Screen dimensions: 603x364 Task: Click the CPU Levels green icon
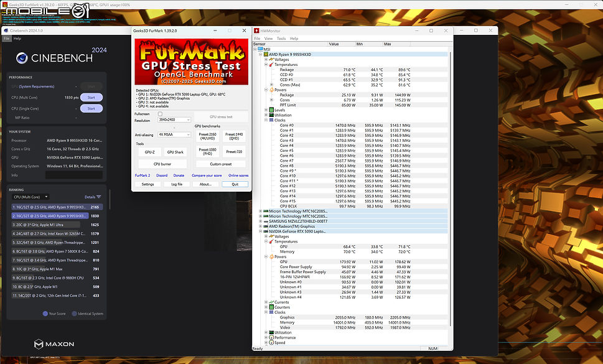271,110
